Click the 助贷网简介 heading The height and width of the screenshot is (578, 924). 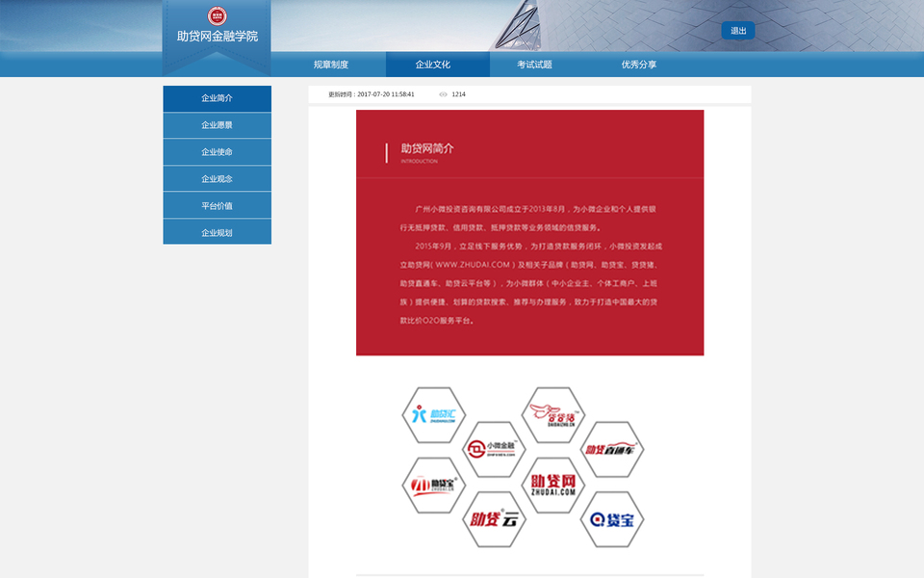click(427, 148)
